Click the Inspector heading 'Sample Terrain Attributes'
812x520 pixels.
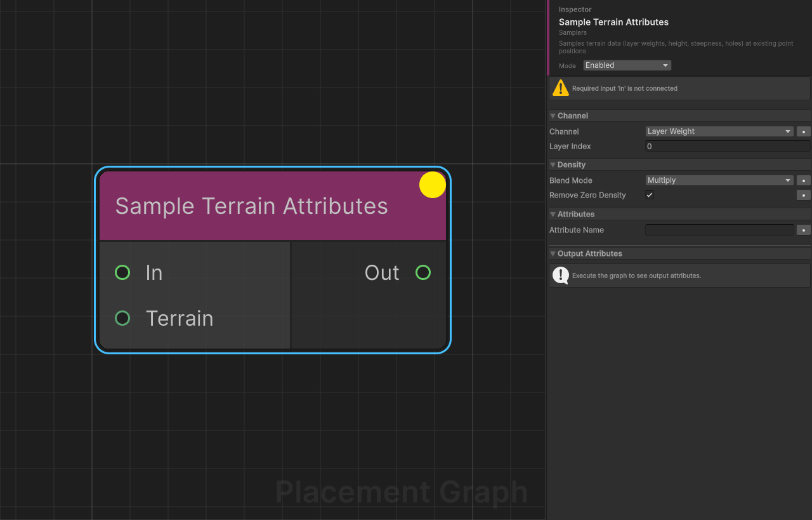click(x=613, y=22)
